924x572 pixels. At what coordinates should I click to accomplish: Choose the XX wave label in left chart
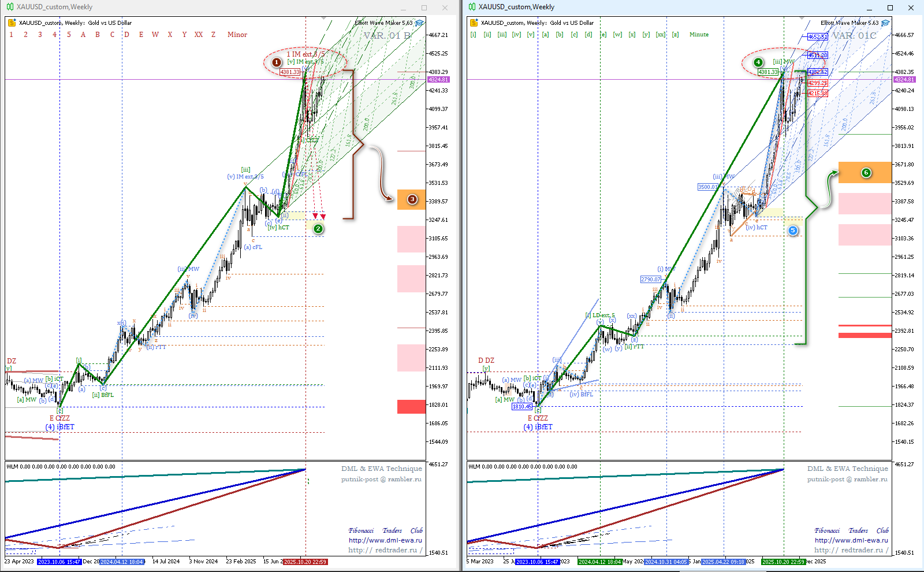click(x=199, y=35)
